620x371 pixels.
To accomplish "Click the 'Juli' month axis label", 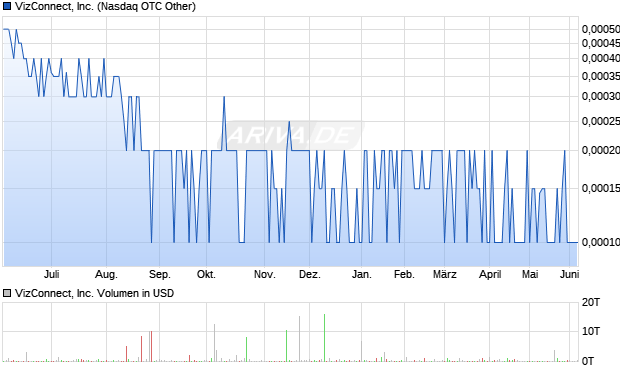I will 51,274.
